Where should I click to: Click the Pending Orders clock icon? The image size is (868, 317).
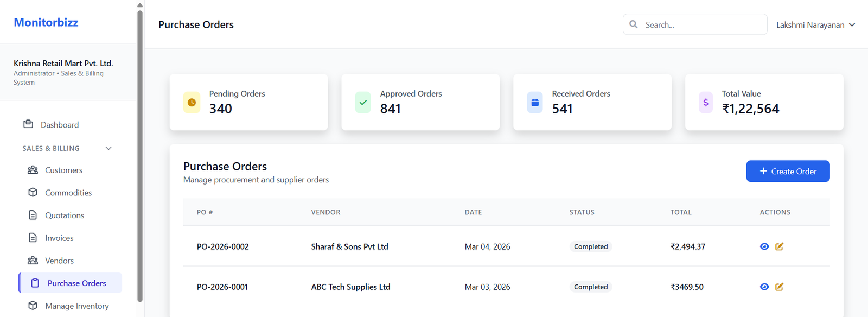192,102
